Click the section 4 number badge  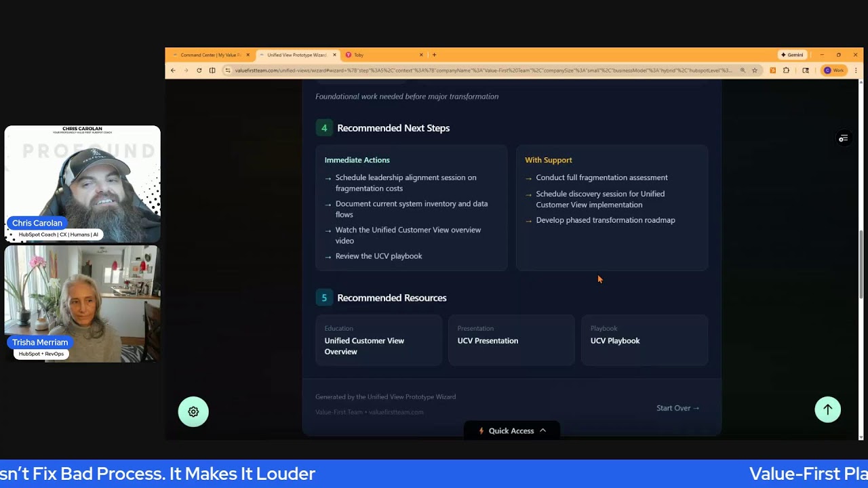(x=324, y=128)
